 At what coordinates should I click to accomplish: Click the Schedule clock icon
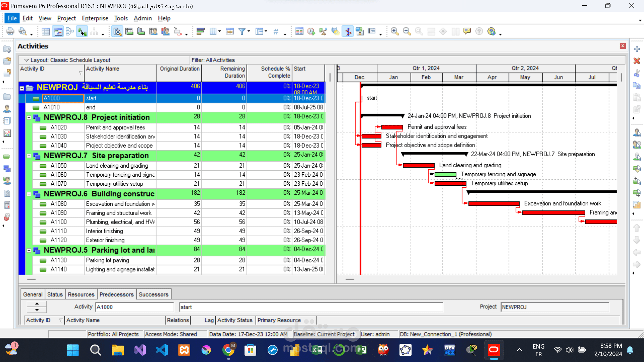(311, 32)
